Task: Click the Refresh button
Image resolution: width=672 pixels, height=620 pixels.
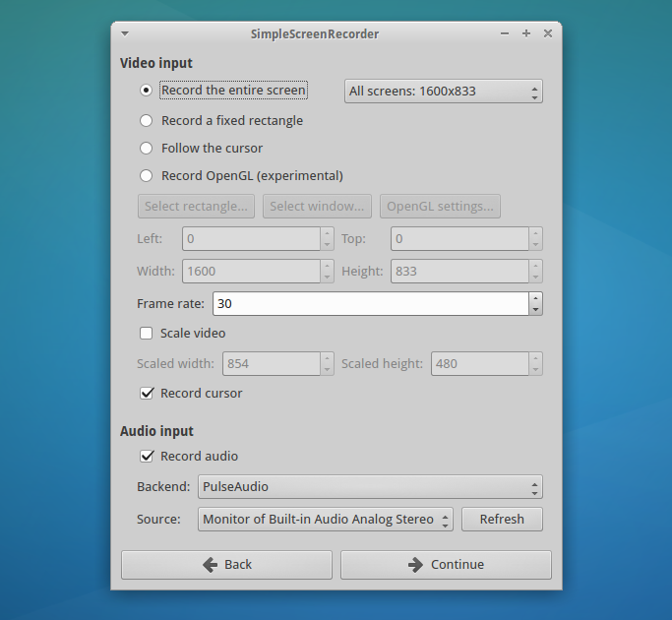Action: coord(502,520)
